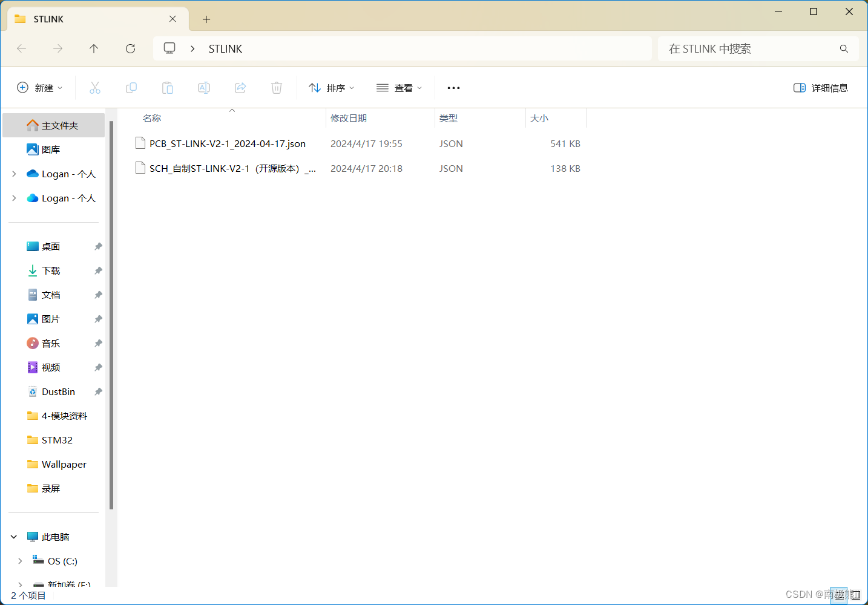868x605 pixels.
Task: Switch to large thumbnails view in status bar
Action: point(855,595)
